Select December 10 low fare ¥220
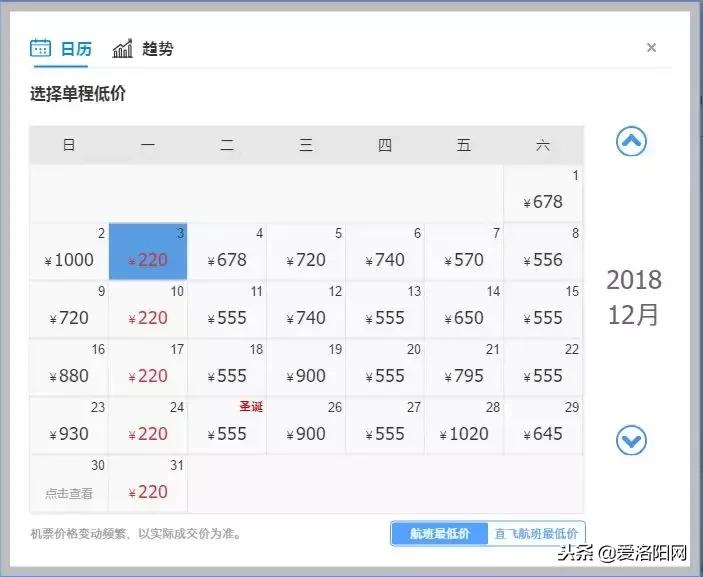 [x=148, y=309]
